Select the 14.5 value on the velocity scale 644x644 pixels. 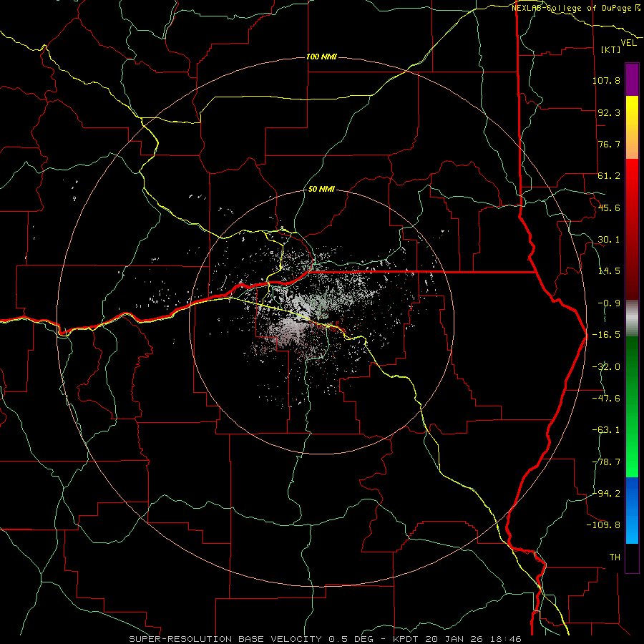pyautogui.click(x=609, y=271)
